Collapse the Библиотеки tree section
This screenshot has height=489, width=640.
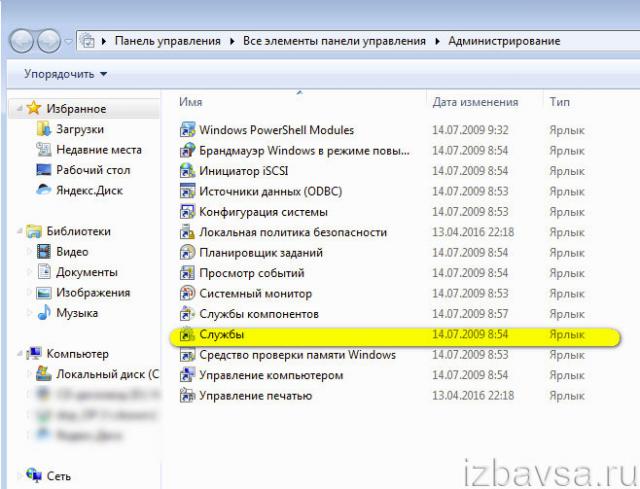pos(19,231)
